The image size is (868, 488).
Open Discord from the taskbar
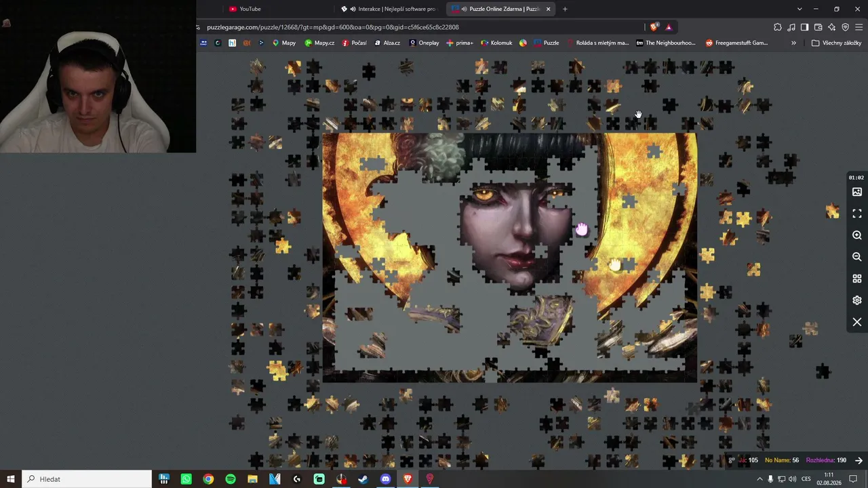pos(386,479)
